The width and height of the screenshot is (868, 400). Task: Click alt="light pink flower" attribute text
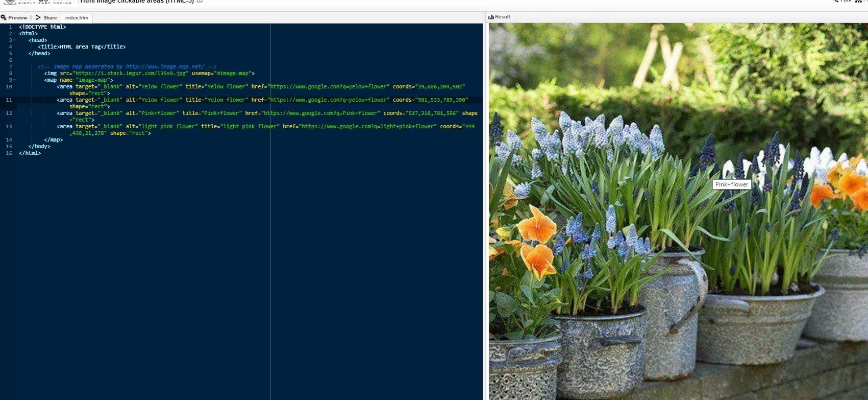coord(162,127)
